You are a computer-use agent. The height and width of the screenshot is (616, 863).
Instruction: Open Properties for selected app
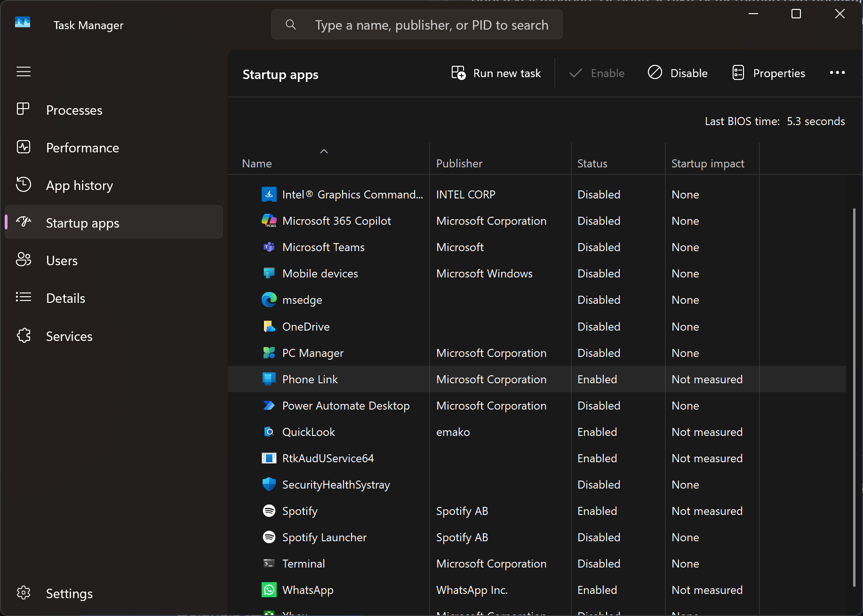coord(769,73)
